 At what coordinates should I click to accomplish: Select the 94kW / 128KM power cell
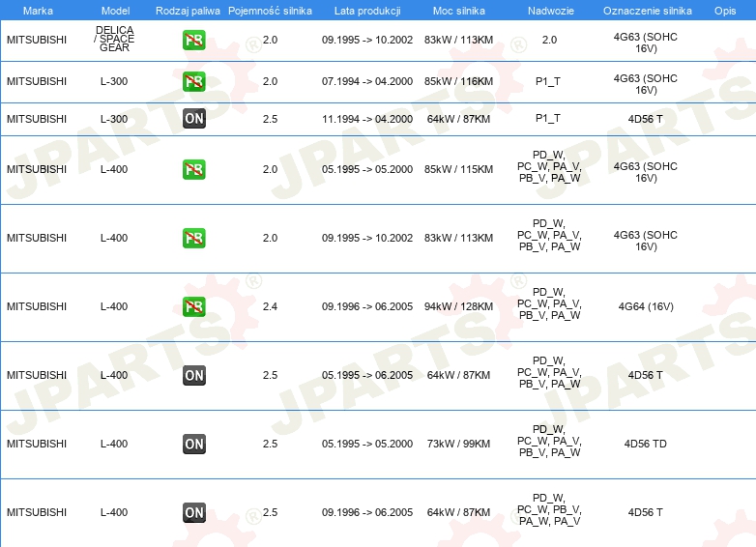tap(458, 306)
